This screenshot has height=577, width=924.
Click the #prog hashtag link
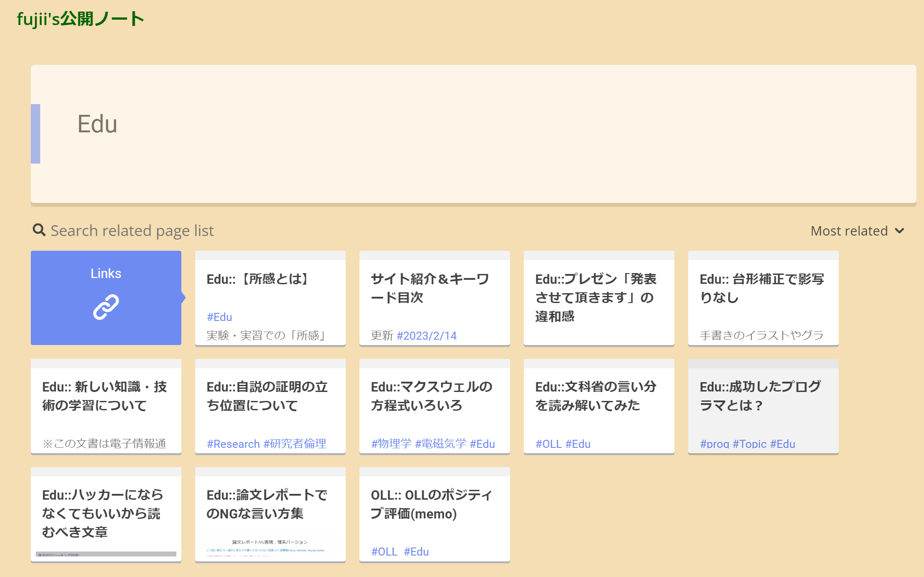[x=715, y=444]
